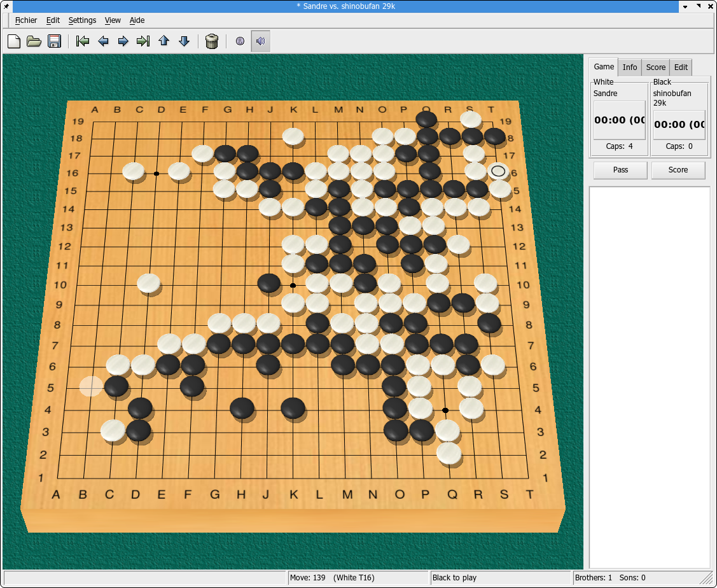Jump to the last move
Screen dimensions: 717x588
pos(144,41)
